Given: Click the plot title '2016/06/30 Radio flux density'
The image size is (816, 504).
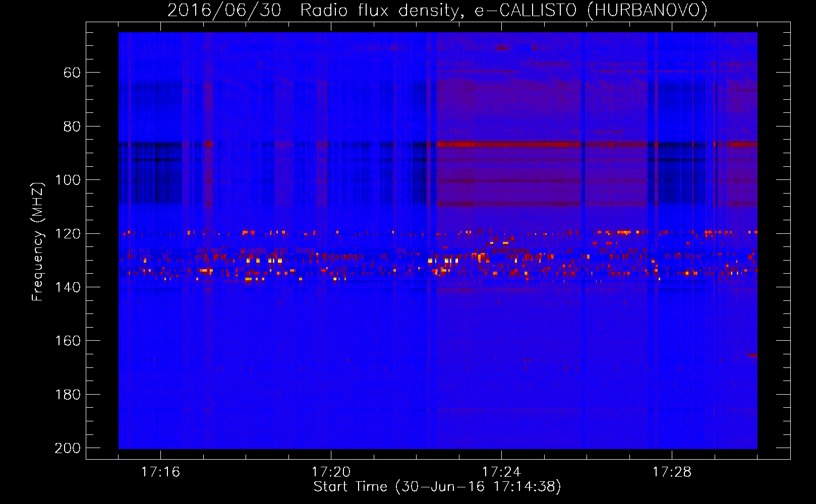Looking at the screenshot, I should (315, 10).
